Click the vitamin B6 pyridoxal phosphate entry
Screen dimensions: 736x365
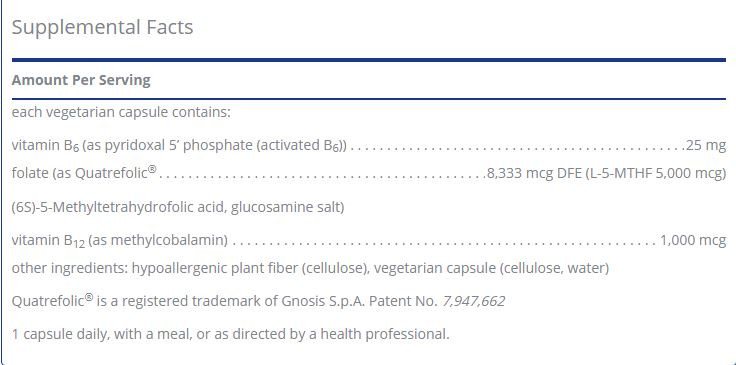[x=179, y=146]
